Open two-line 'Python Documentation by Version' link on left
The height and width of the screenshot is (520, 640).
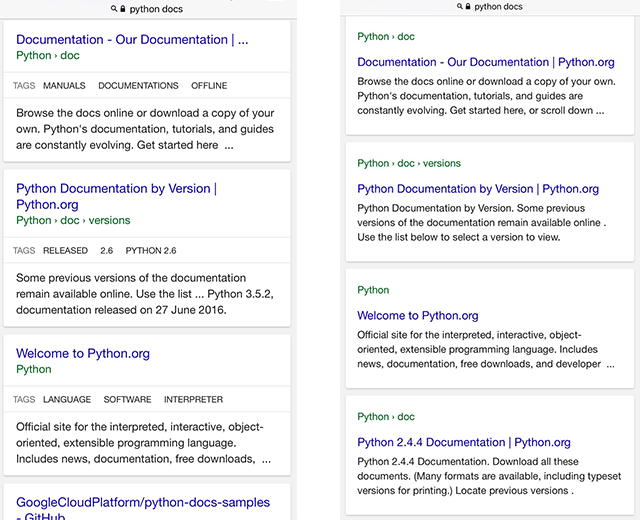pyautogui.click(x=116, y=196)
